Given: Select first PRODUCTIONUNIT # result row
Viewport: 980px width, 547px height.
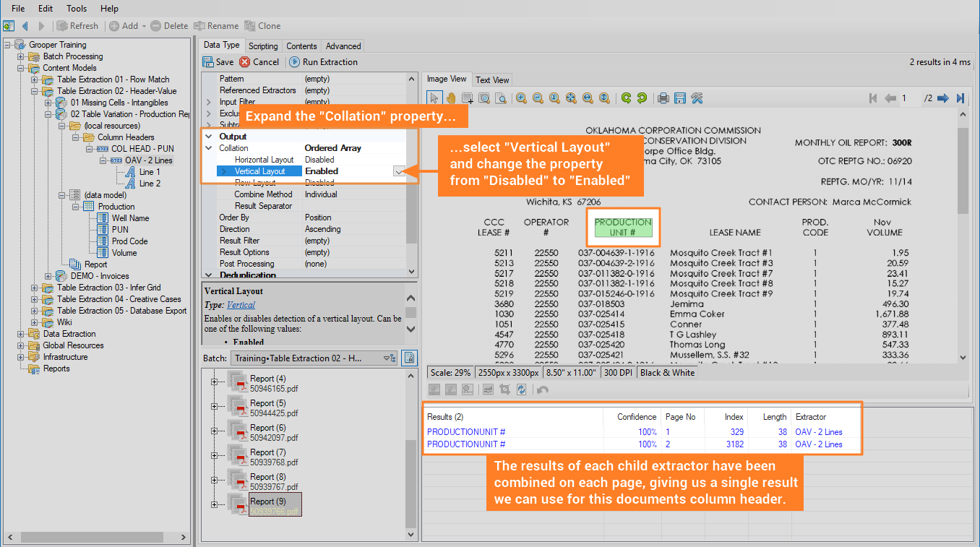Looking at the screenshot, I should point(466,432).
